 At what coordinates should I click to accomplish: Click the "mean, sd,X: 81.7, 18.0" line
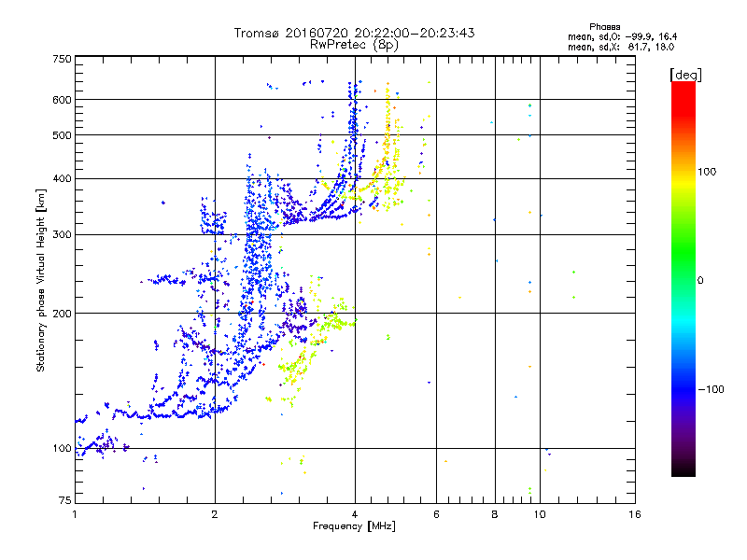click(621, 48)
